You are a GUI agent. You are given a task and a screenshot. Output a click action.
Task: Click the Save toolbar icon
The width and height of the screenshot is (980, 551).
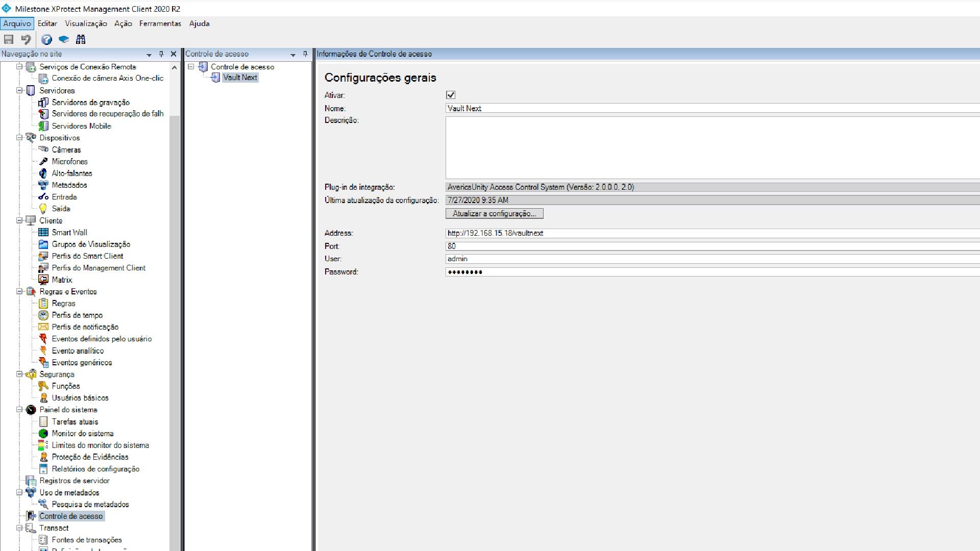pyautogui.click(x=9, y=39)
